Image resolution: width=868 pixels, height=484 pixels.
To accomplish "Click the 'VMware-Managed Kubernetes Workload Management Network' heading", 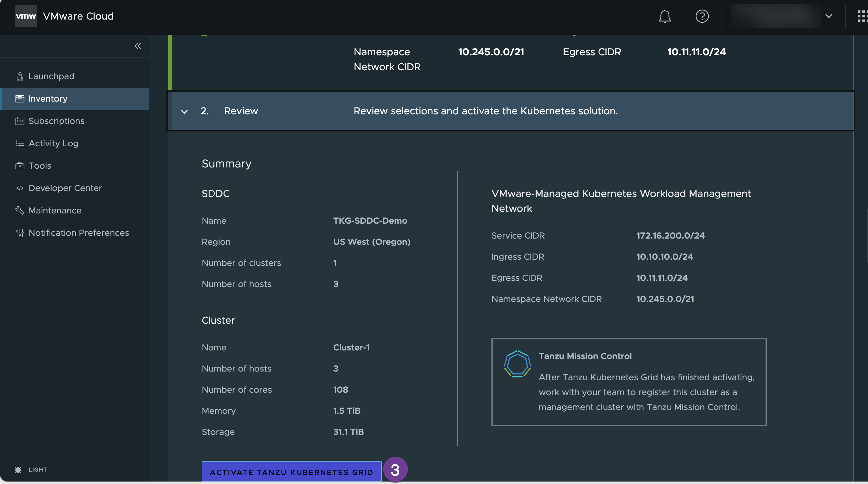I will 621,201.
